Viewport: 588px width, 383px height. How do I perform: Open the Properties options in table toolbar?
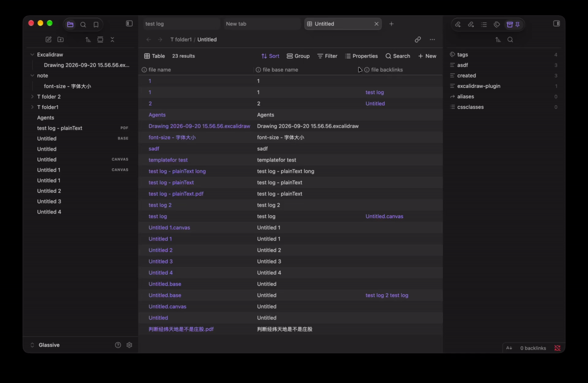coord(362,56)
